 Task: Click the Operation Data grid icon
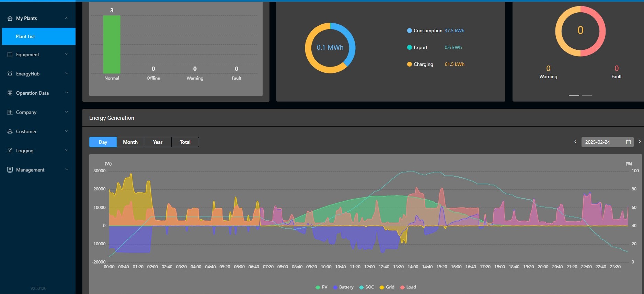(10, 93)
